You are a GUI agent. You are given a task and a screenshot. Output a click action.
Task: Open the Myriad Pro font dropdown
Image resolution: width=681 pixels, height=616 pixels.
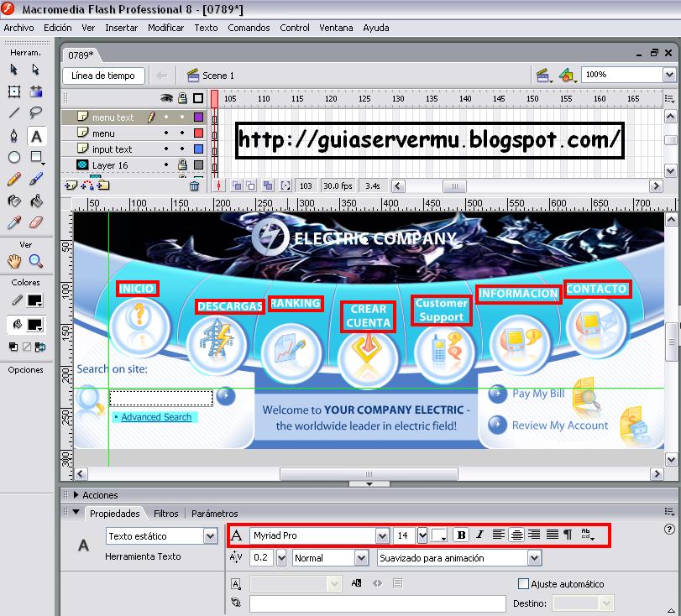(x=382, y=535)
